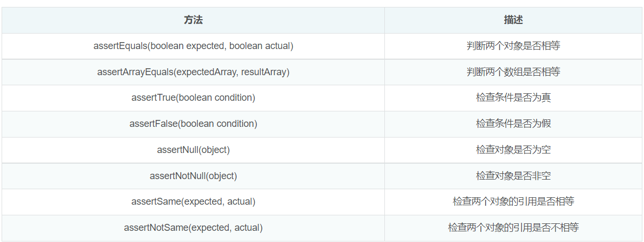The image size is (644, 242).
Task: Click assertNotSame(expected, actual) cell
Action: coord(193,228)
